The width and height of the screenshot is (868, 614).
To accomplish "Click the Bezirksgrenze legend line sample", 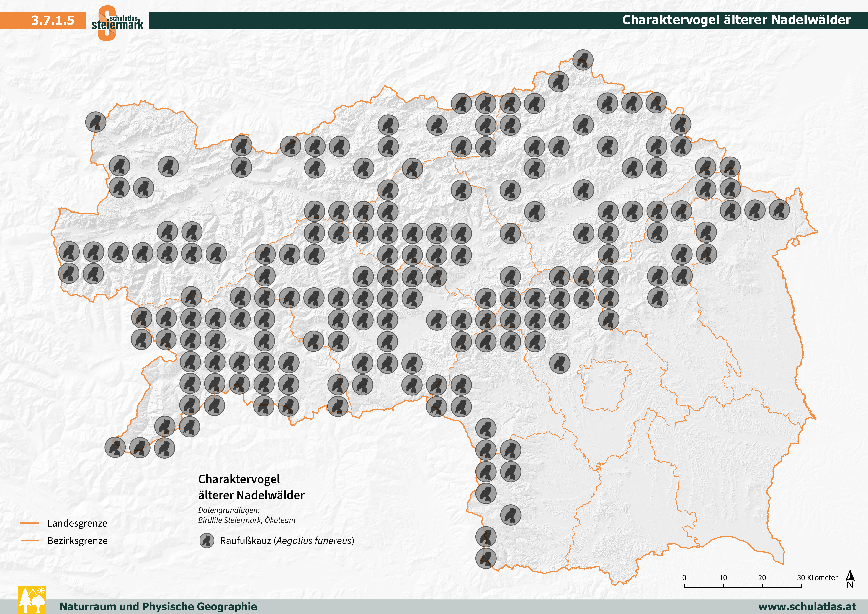I will point(30,541).
